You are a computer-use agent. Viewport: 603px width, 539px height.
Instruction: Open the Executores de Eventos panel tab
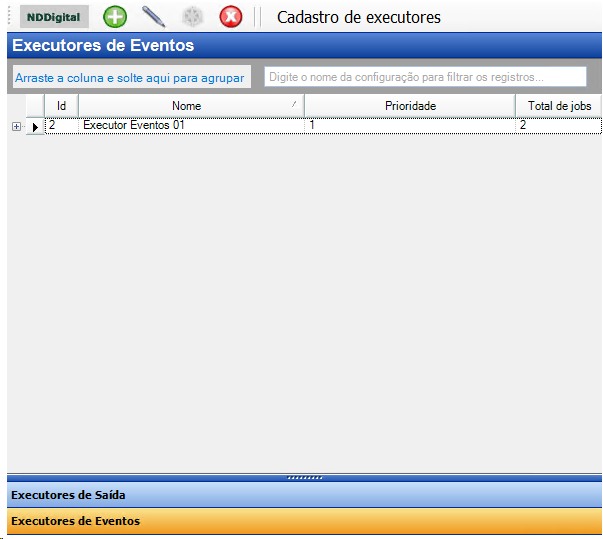[304, 521]
